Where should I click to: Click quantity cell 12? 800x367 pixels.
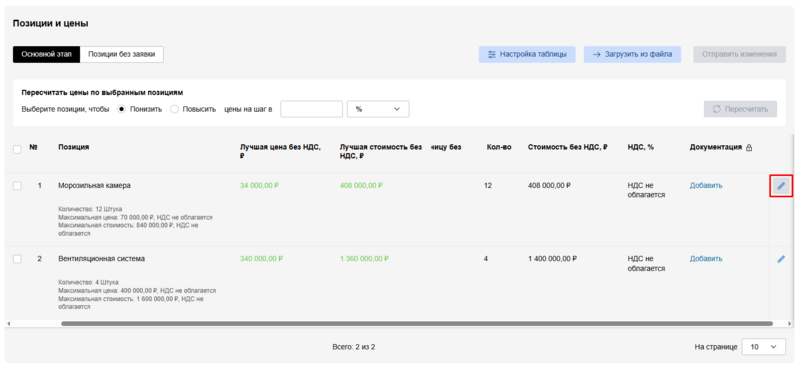tap(488, 185)
